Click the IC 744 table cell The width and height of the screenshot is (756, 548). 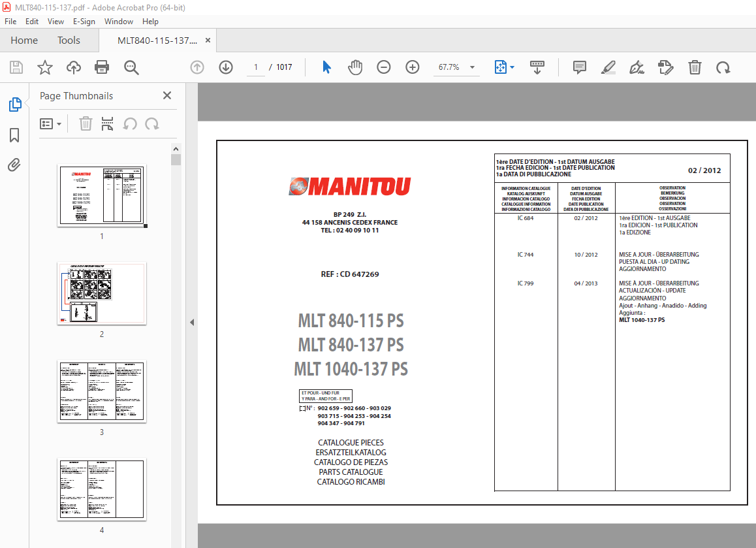pos(526,254)
